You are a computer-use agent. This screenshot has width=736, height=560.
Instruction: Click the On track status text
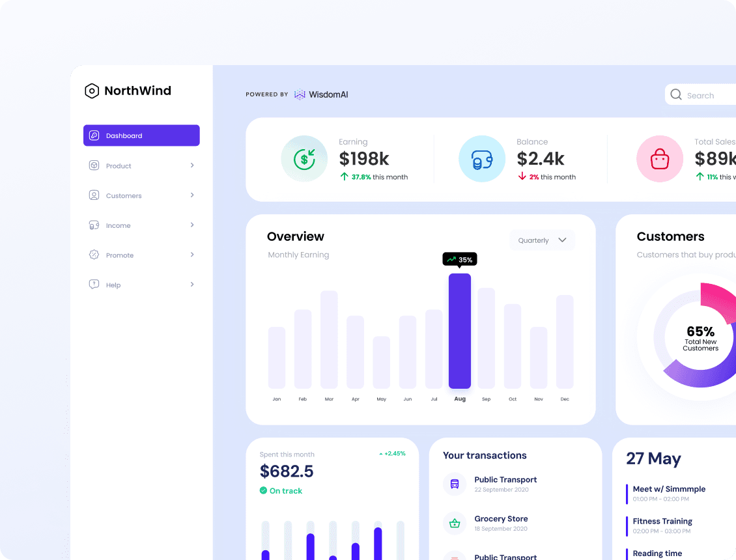285,490
